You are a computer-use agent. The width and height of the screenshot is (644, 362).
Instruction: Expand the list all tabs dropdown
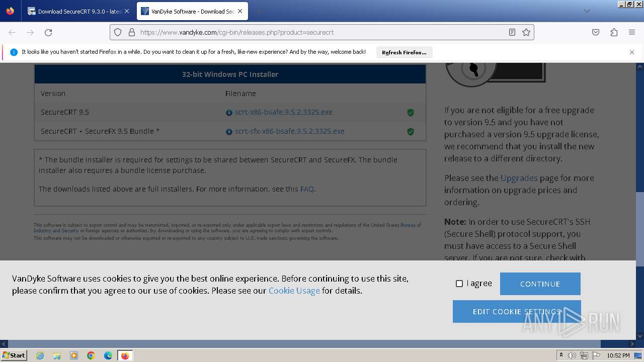(x=587, y=11)
